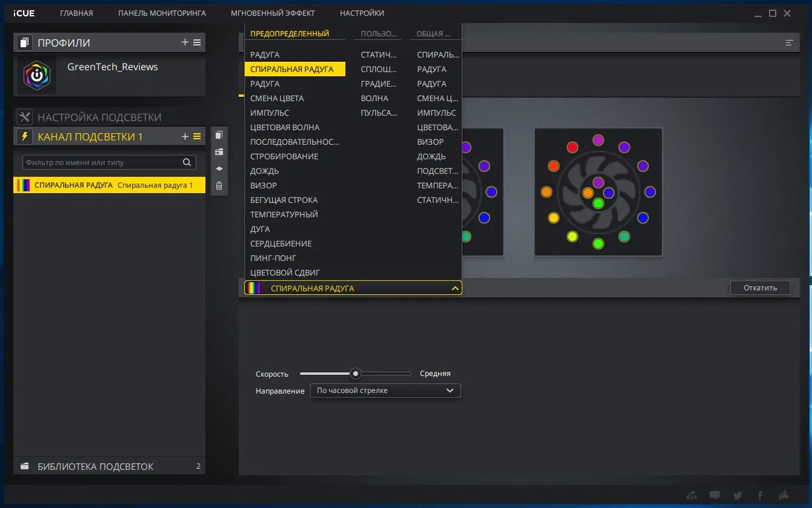Choose Статич... in the custom column
The height and width of the screenshot is (508, 812).
pos(379,54)
